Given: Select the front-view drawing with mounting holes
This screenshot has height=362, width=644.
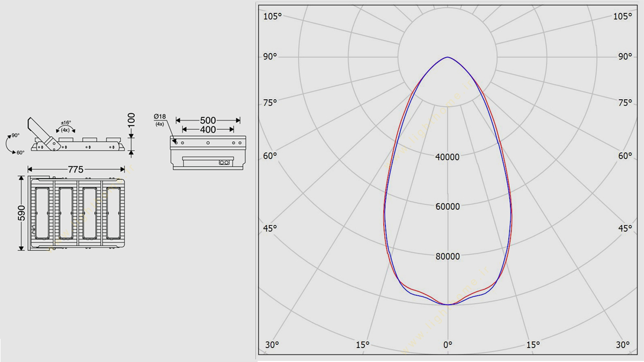Looking at the screenshot, I should [208, 152].
